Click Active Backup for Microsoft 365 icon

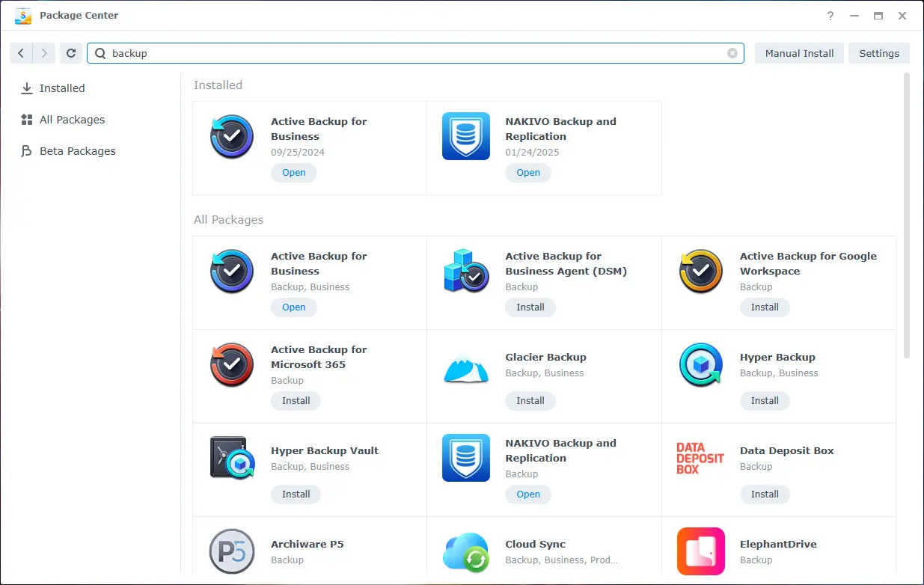click(232, 364)
